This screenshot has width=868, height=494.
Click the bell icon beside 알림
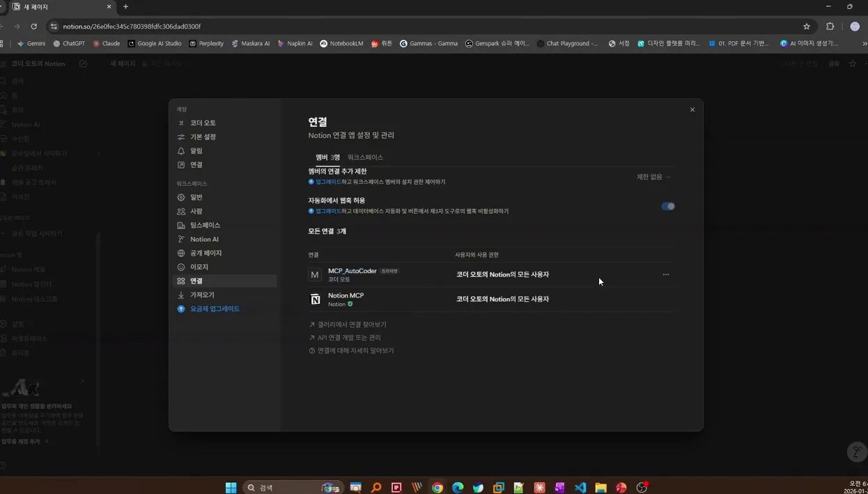[181, 150]
